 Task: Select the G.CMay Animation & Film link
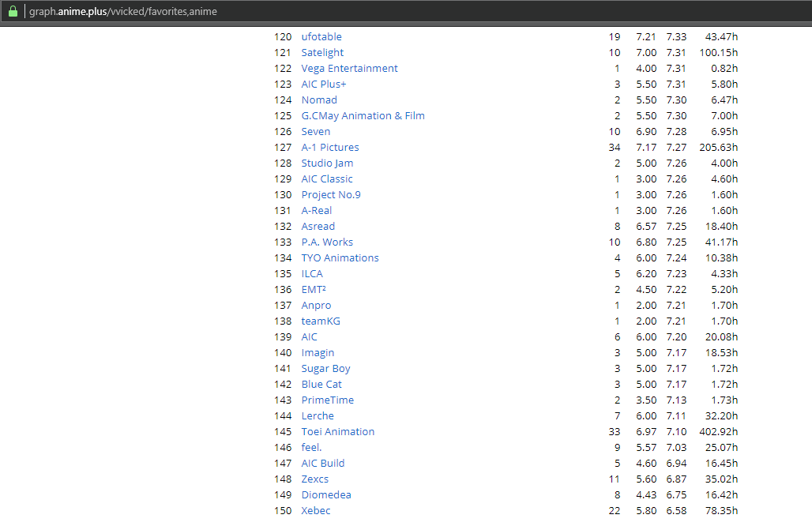[x=363, y=116]
